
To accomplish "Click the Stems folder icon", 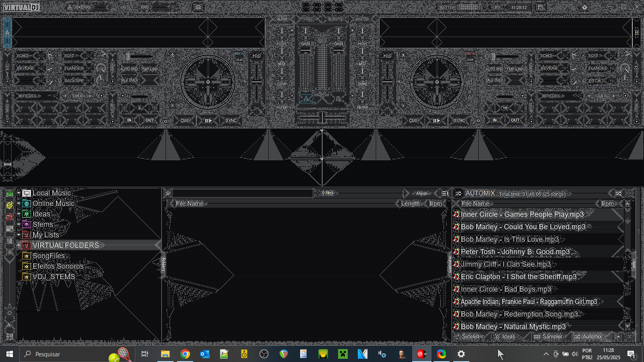I will click(x=27, y=224).
